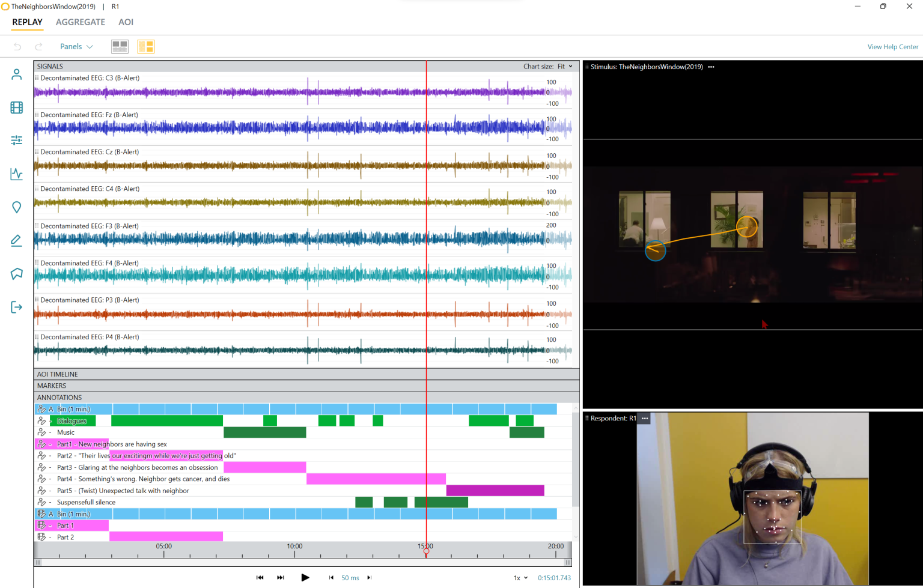
Task: Open the respondent person icon in sidebar
Action: [17, 74]
